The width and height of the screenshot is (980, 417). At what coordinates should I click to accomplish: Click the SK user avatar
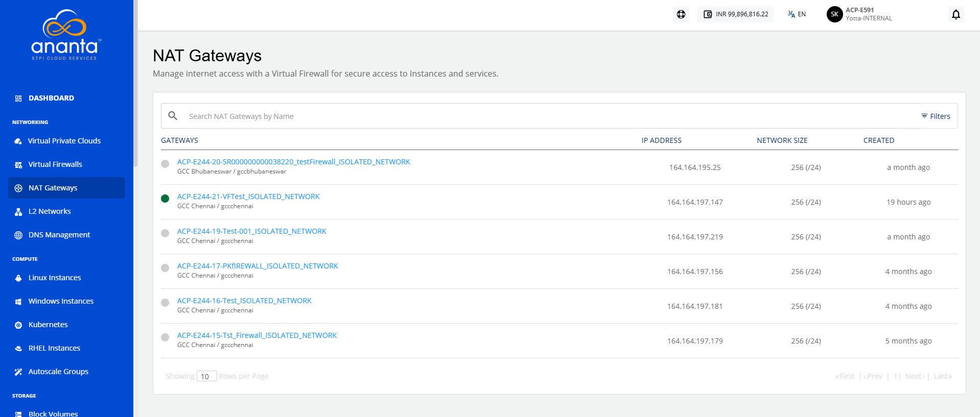pos(834,14)
